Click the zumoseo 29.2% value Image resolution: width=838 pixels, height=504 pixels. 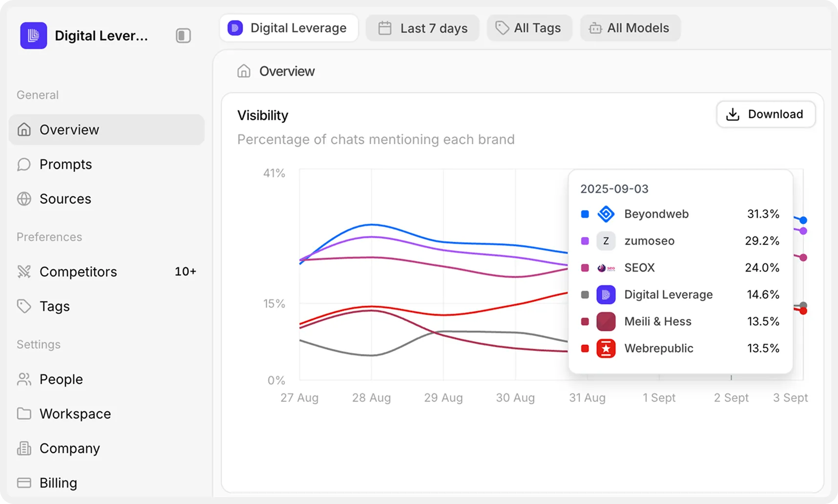click(762, 241)
